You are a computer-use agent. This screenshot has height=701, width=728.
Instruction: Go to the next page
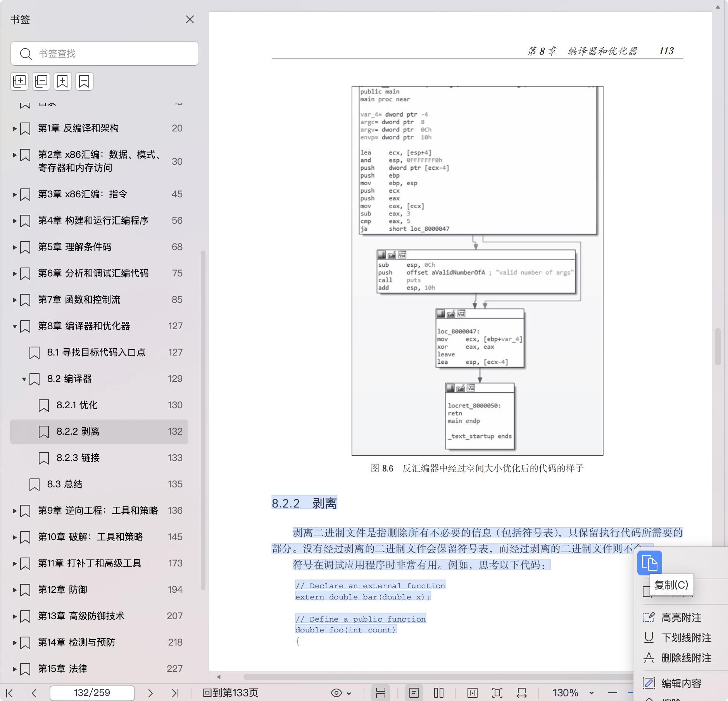pos(150,693)
